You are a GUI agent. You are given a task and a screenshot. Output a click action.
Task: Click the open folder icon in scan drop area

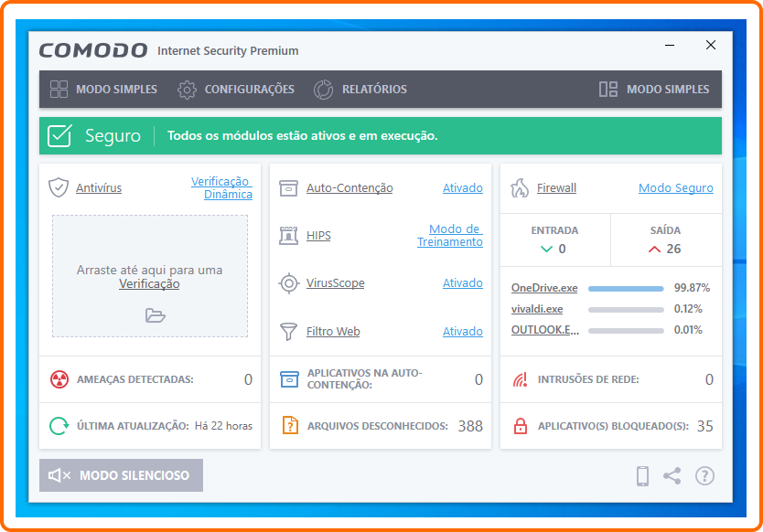[x=156, y=315]
